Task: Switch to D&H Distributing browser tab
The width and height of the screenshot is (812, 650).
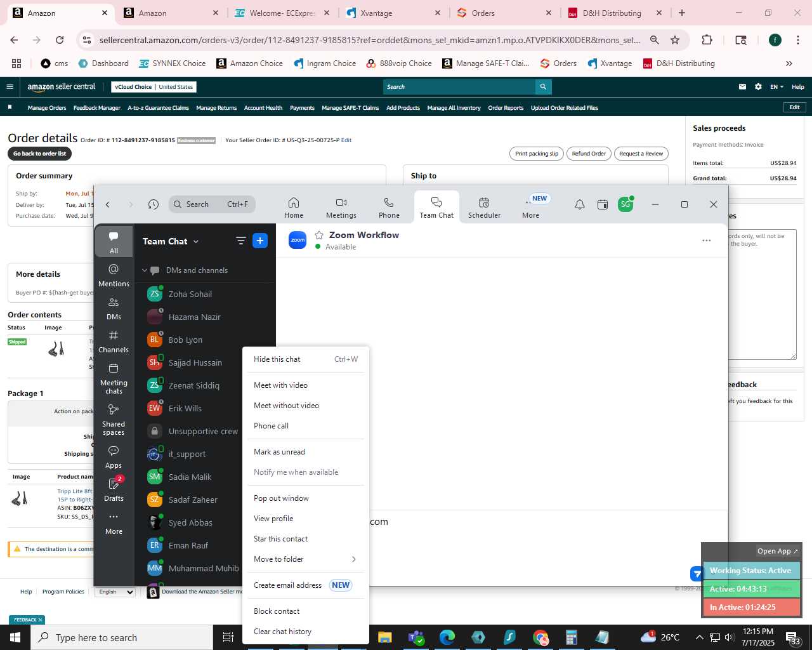Action: tap(614, 13)
